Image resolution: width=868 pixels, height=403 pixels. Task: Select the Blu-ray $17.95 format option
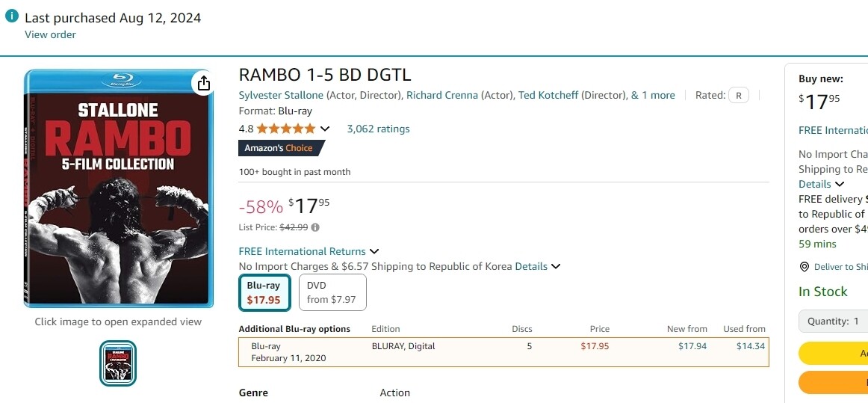264,292
